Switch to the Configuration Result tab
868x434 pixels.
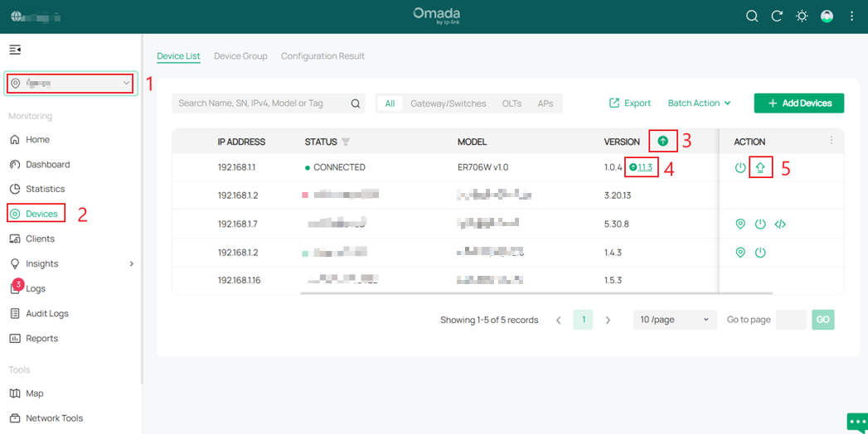pos(322,55)
